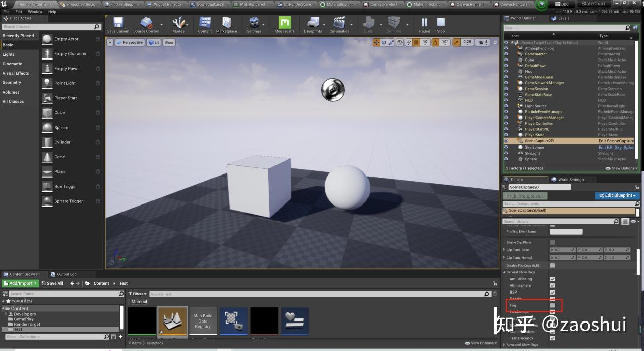This screenshot has height=351, width=644.
Task: Uncheck the Fog show flag
Action: pyautogui.click(x=553, y=305)
